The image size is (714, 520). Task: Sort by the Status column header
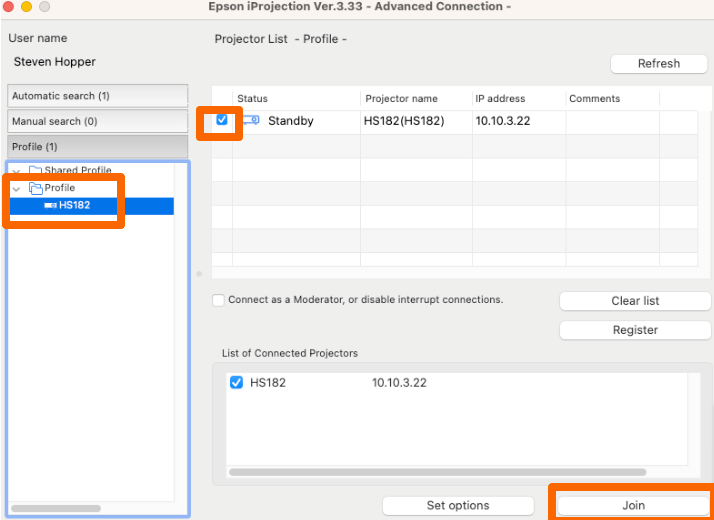coord(296,99)
